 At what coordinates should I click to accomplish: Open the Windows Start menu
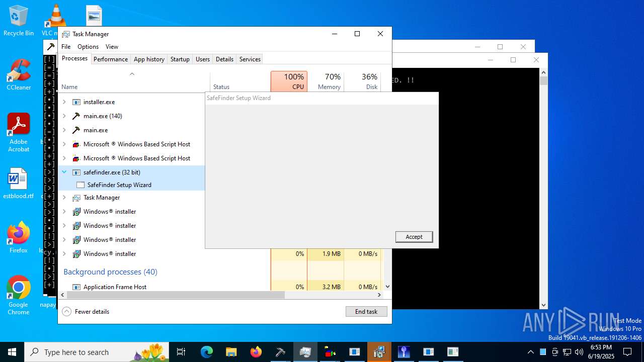12,352
